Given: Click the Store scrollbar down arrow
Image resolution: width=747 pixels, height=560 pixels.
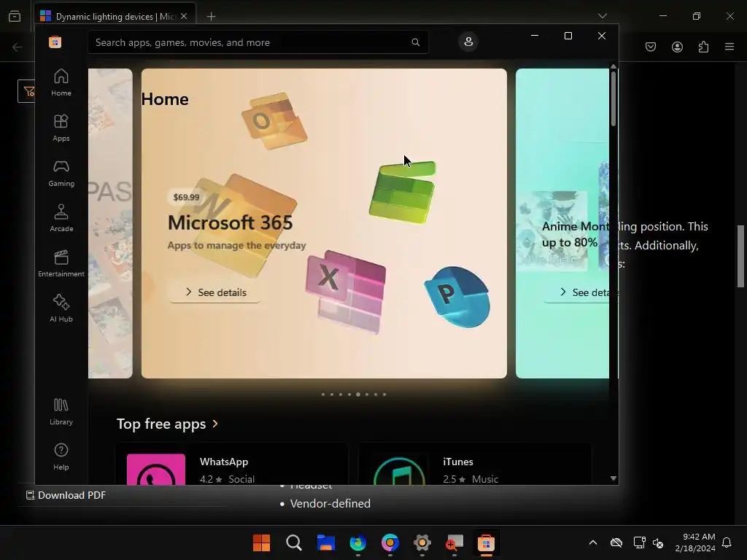Looking at the screenshot, I should pyautogui.click(x=614, y=478).
